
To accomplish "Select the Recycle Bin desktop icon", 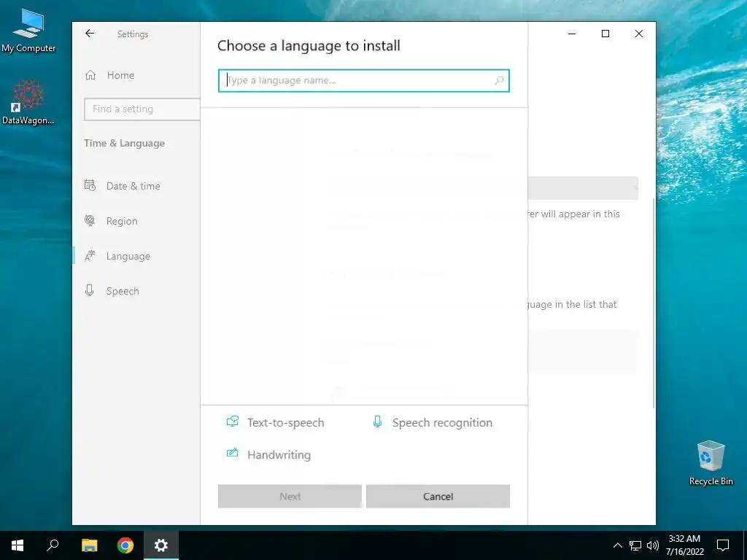I will point(711,463).
